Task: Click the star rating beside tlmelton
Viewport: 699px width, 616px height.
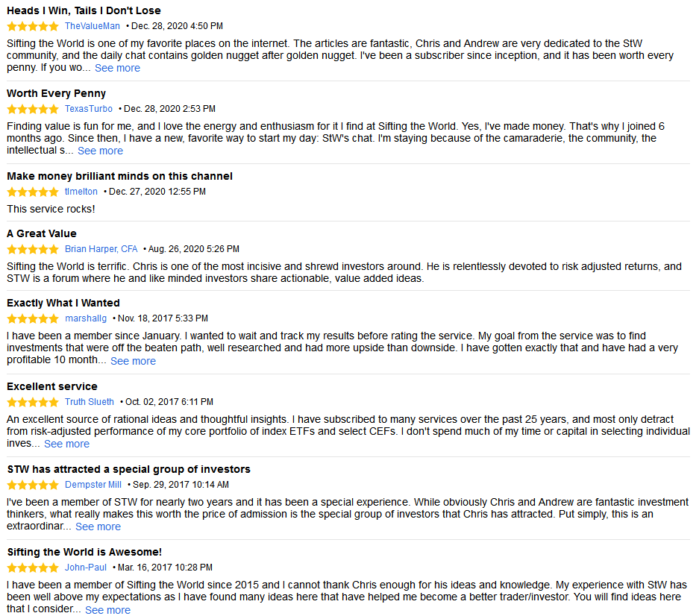Action: coord(32,192)
